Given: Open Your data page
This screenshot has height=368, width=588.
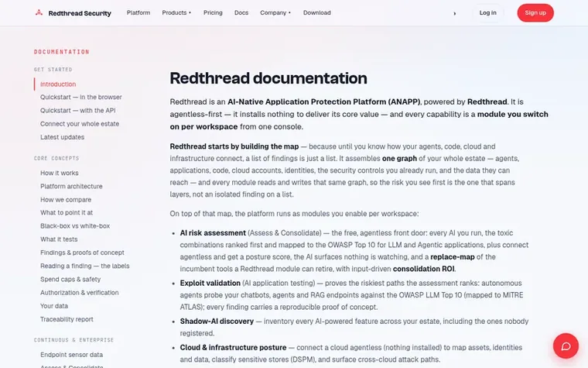Looking at the screenshot, I should 54,306.
